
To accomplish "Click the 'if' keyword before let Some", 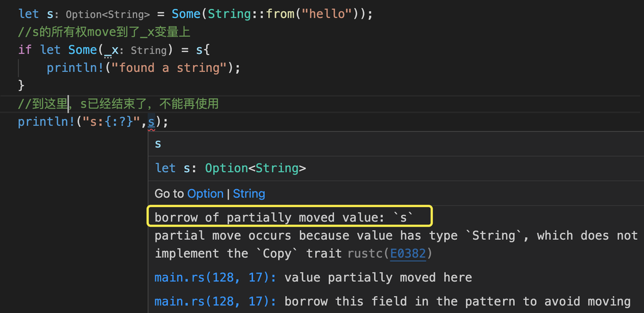I will tap(24, 49).
